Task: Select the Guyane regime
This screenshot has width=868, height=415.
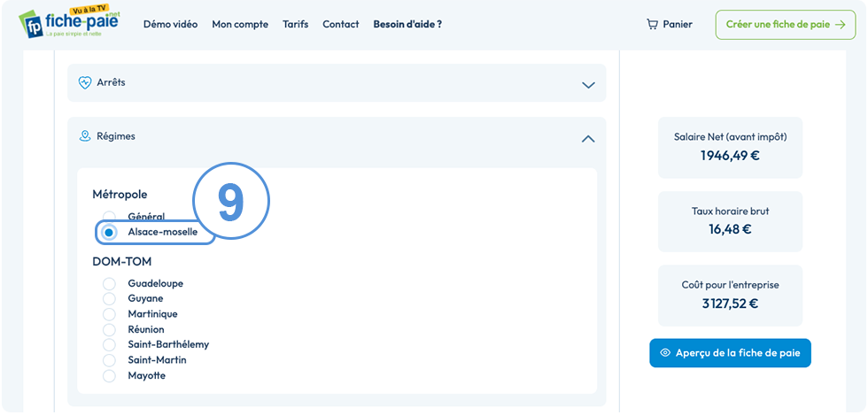Action: pyautogui.click(x=109, y=299)
